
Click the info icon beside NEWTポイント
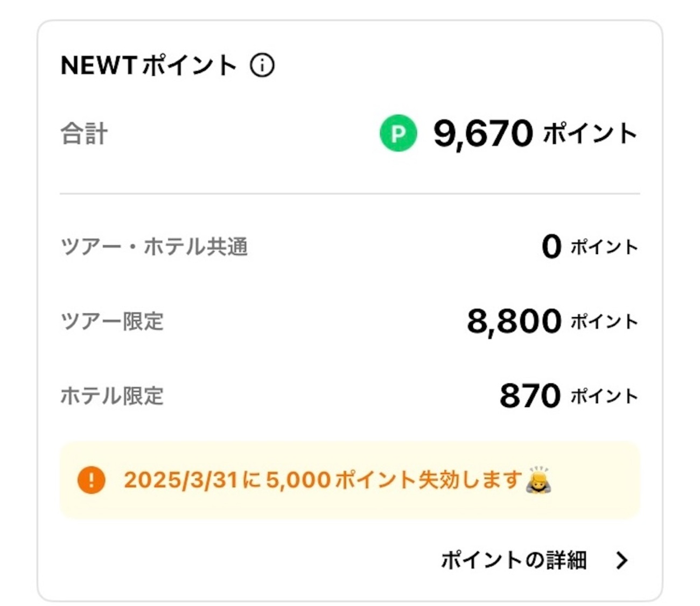[x=262, y=66]
